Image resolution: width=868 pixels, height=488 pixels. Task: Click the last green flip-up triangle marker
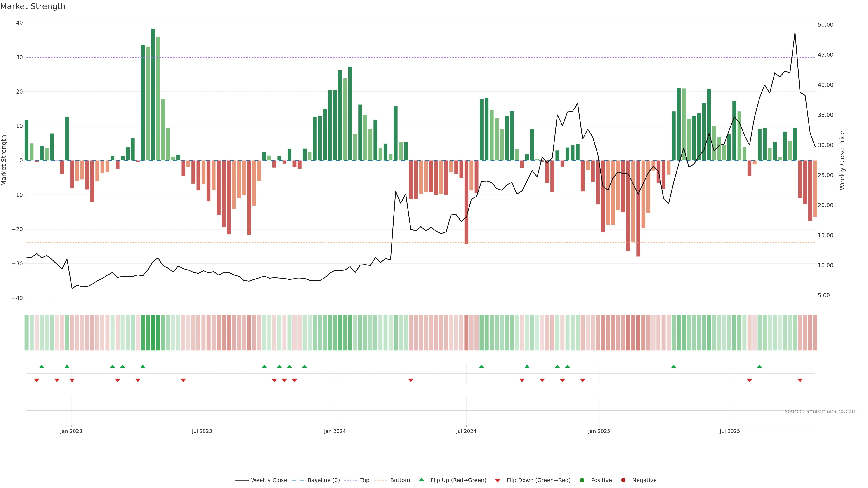(x=759, y=366)
